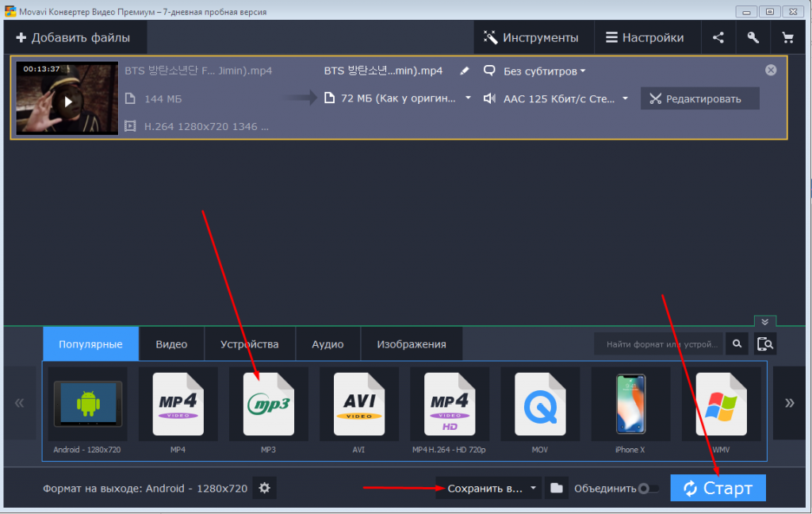Click the speaker audio track icon

pyautogui.click(x=489, y=98)
